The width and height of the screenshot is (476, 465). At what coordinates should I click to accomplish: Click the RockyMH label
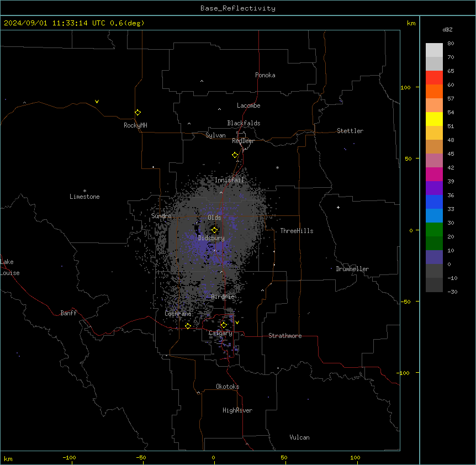(x=135, y=125)
